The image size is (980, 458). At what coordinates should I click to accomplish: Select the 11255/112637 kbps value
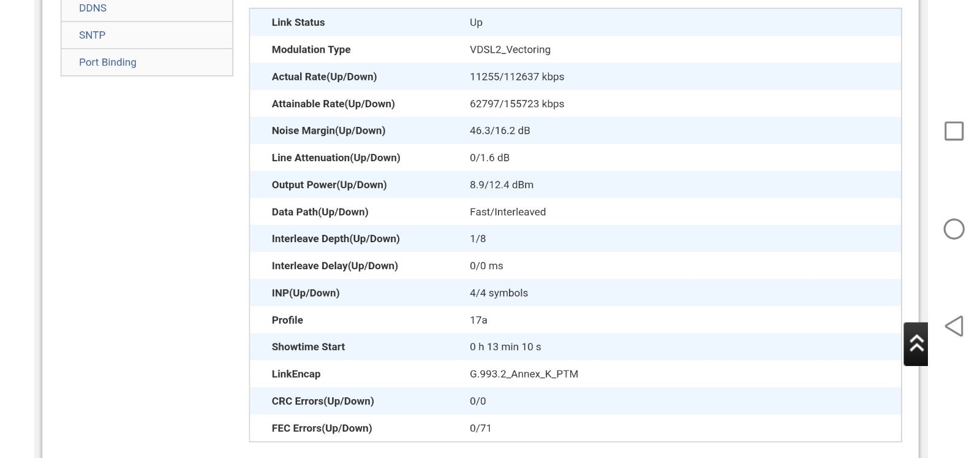pos(517,77)
